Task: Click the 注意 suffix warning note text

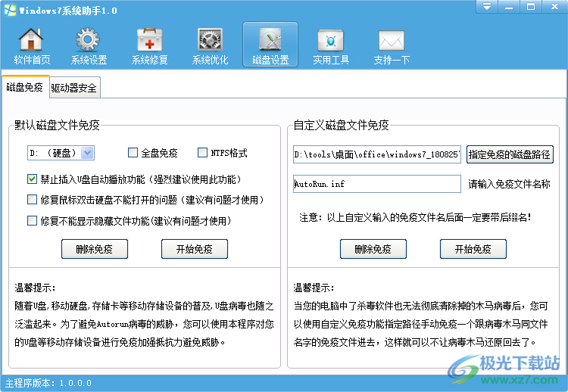Action: tap(415, 217)
